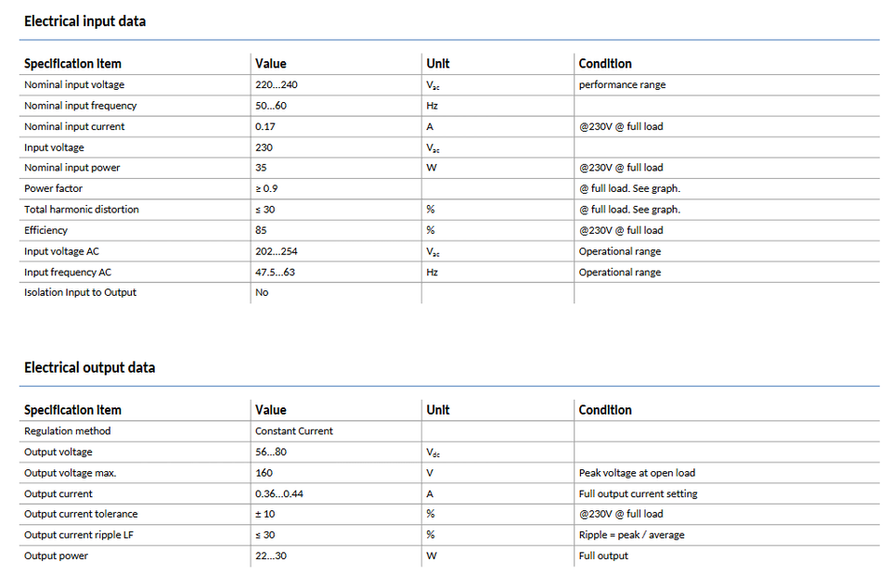Select the output current value "0.36...0.44"
This screenshot has width=891, height=588.
(279, 494)
